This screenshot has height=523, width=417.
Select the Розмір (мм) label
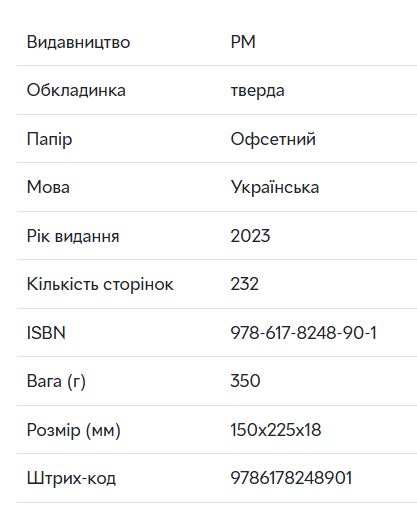[x=74, y=430]
